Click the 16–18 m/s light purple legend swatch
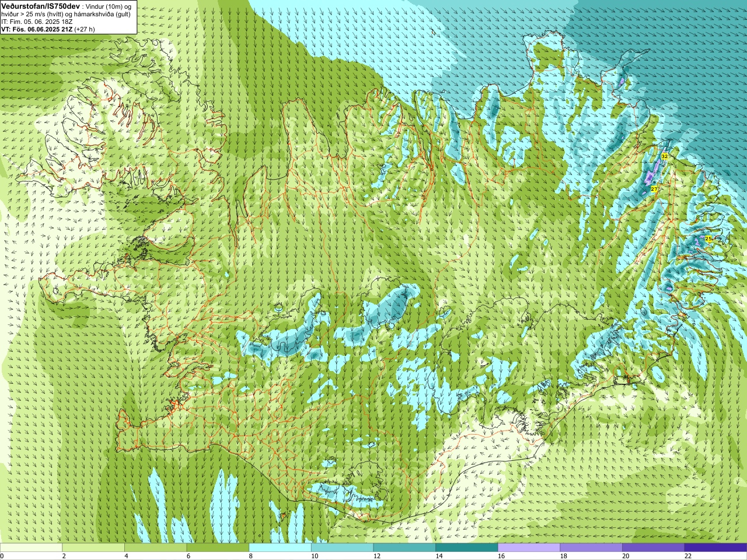 coord(529,548)
